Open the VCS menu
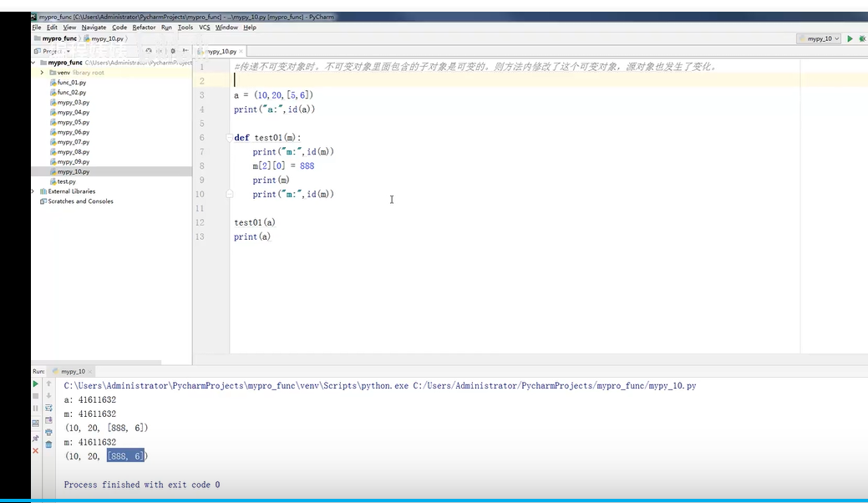868x503 pixels. click(205, 27)
